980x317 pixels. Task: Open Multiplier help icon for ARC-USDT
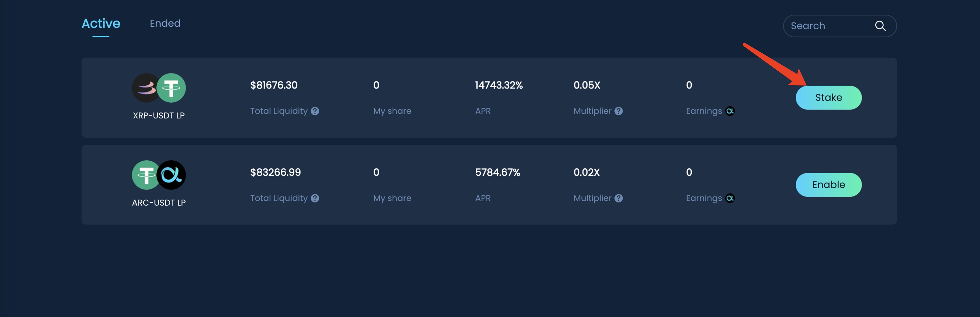point(619,198)
